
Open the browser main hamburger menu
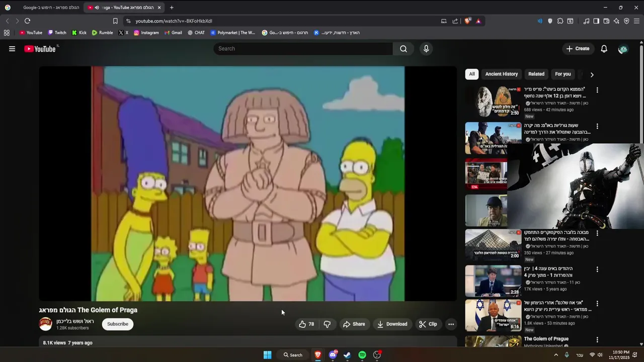(x=636, y=21)
